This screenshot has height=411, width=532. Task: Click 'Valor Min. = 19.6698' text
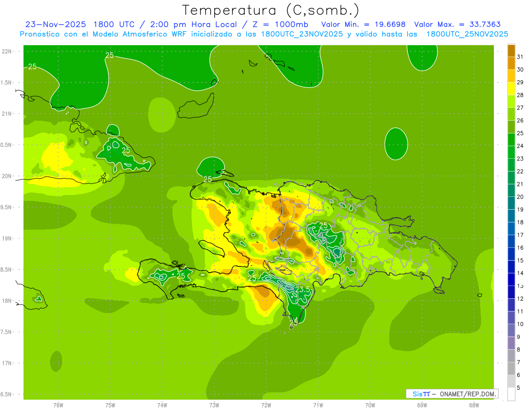(364, 24)
